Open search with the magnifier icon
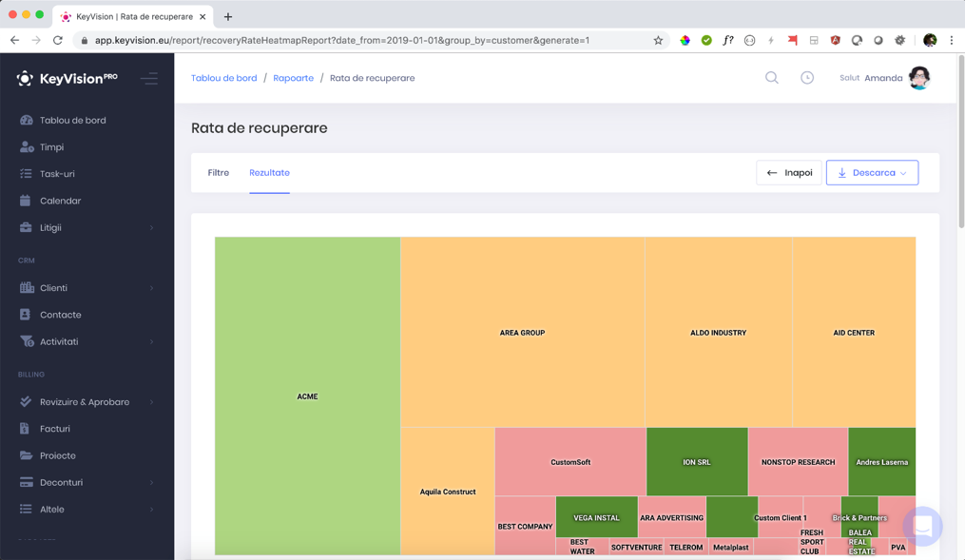Image resolution: width=965 pixels, height=560 pixels. coord(772,78)
